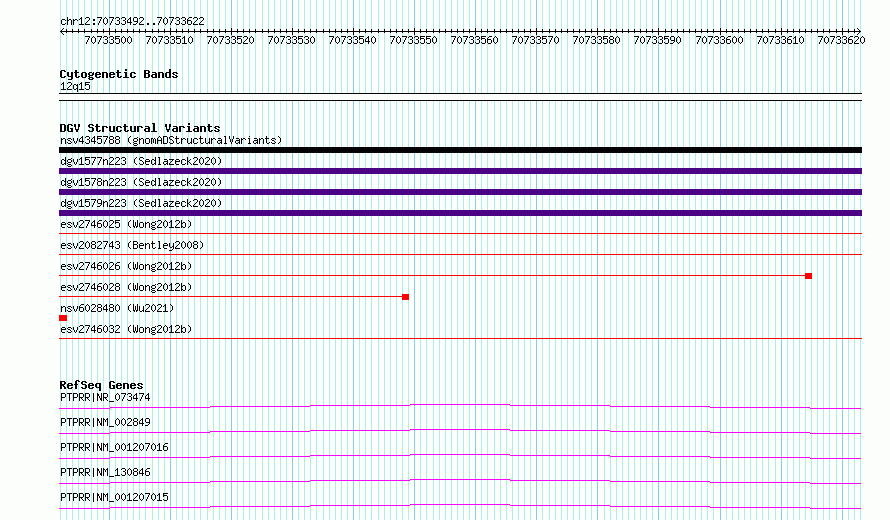Select variant esv2746026 (Wong2012b) label

coord(126,266)
